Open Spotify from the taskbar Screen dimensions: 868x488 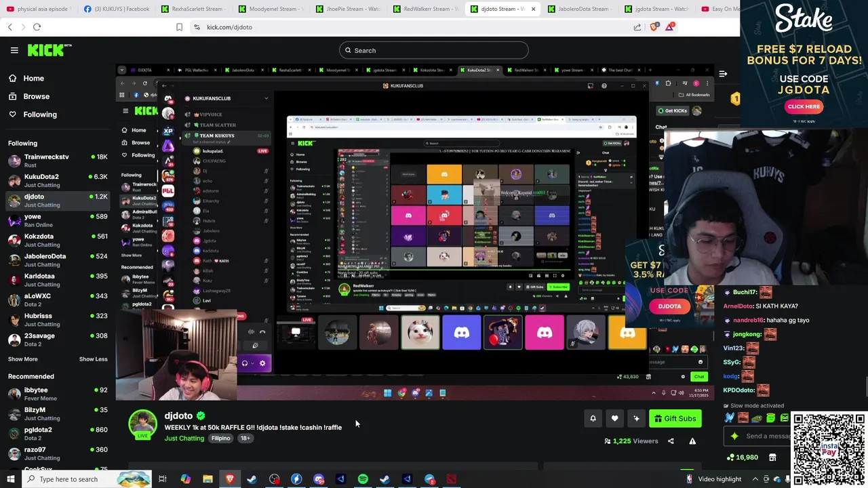pyautogui.click(x=363, y=479)
